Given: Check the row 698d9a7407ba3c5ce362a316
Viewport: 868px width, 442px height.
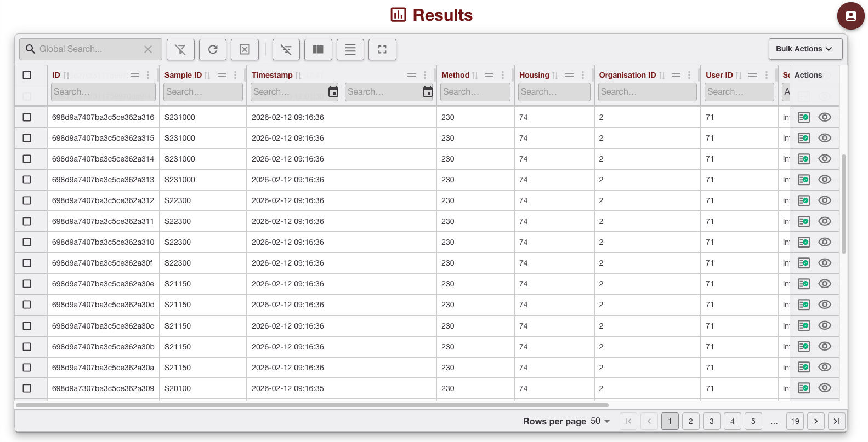Looking at the screenshot, I should point(27,117).
